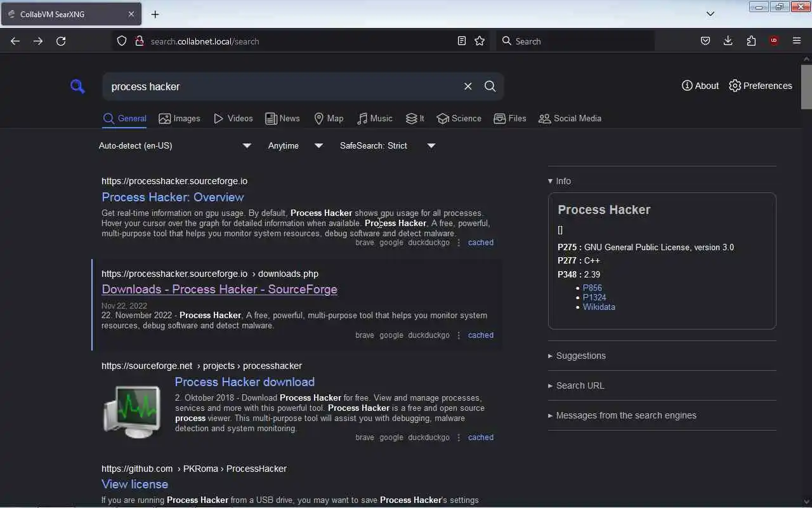This screenshot has width=812, height=508.
Task: Switch to the News category
Action: (x=282, y=119)
